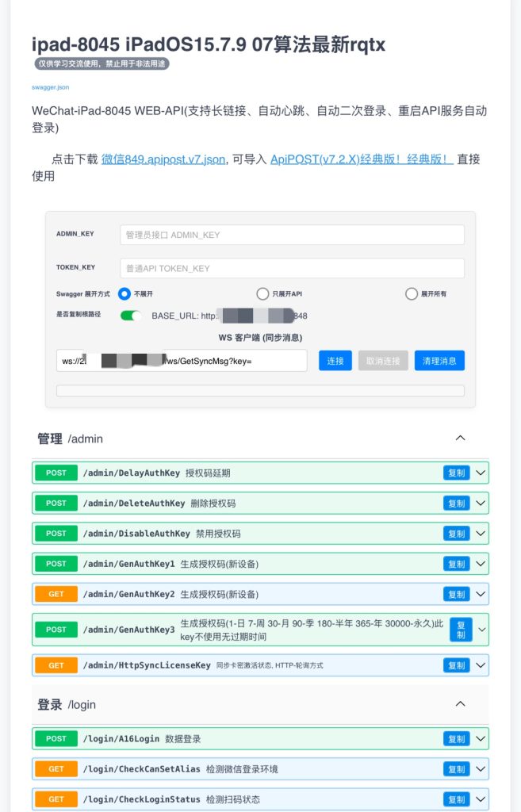Screen dimensions: 521x812
Task: Click POST badge of /admin/DeleteAuthKey
Action: 56,504
